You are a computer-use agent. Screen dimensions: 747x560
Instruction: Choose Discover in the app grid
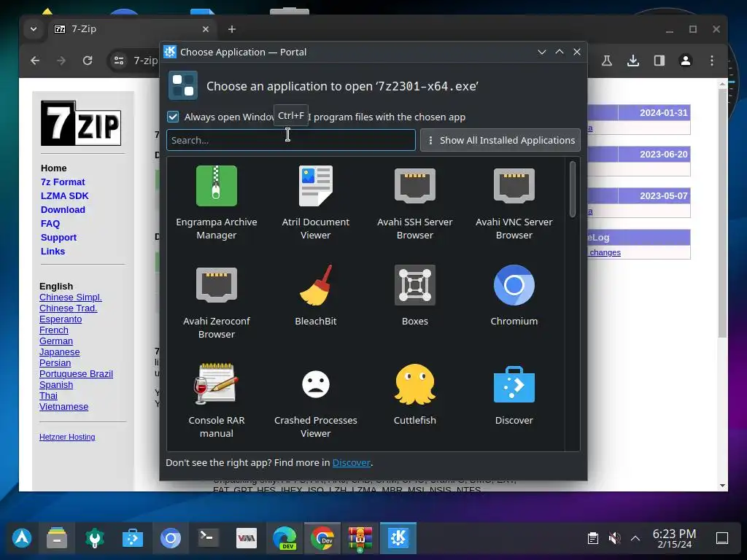tap(514, 394)
